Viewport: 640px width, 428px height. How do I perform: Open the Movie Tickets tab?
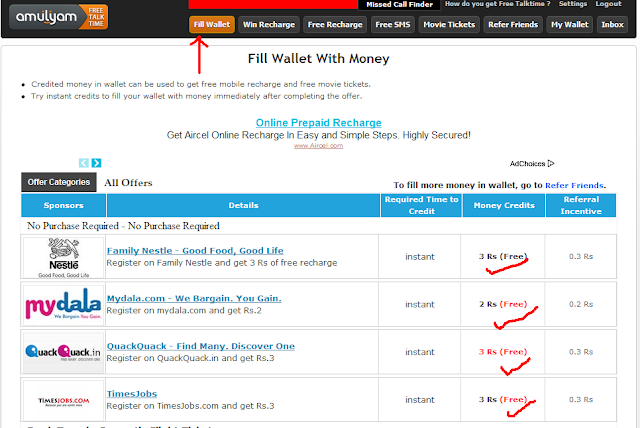coord(449,24)
